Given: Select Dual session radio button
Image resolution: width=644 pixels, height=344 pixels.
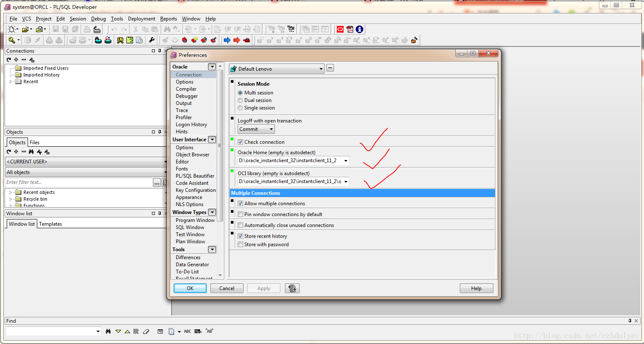Looking at the screenshot, I should [240, 100].
